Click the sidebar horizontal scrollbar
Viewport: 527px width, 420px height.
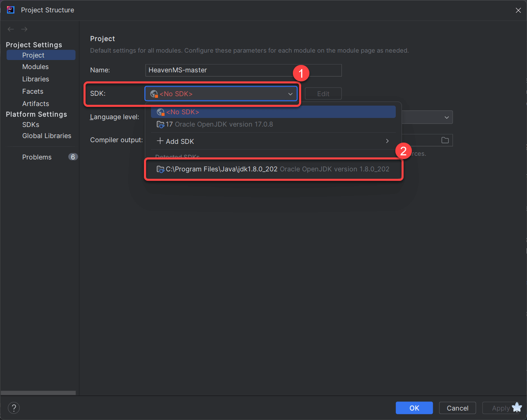coord(38,393)
